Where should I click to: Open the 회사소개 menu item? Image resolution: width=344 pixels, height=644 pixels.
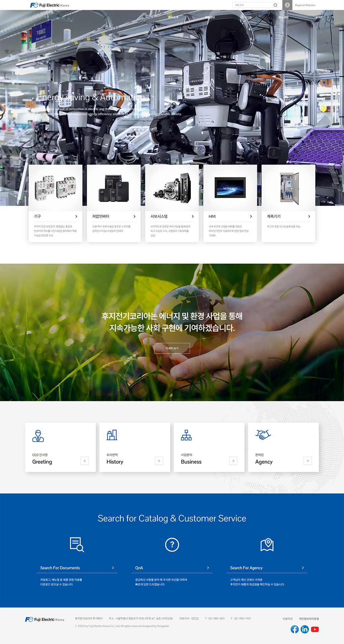pos(173,17)
